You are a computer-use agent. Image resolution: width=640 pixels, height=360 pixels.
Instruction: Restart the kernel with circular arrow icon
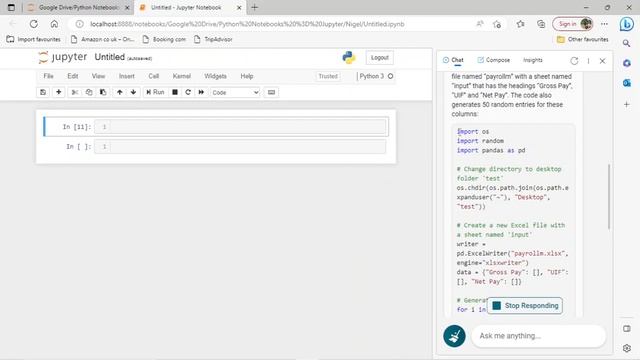(x=188, y=92)
